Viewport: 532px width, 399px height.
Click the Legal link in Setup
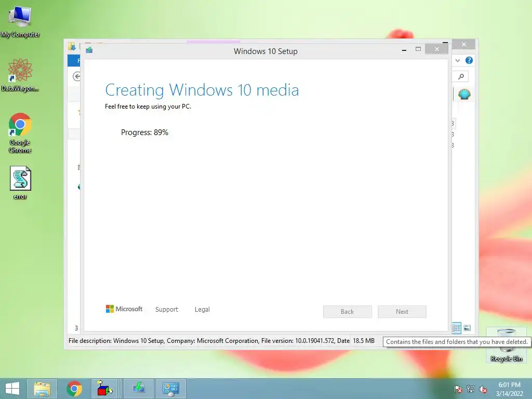click(x=202, y=310)
